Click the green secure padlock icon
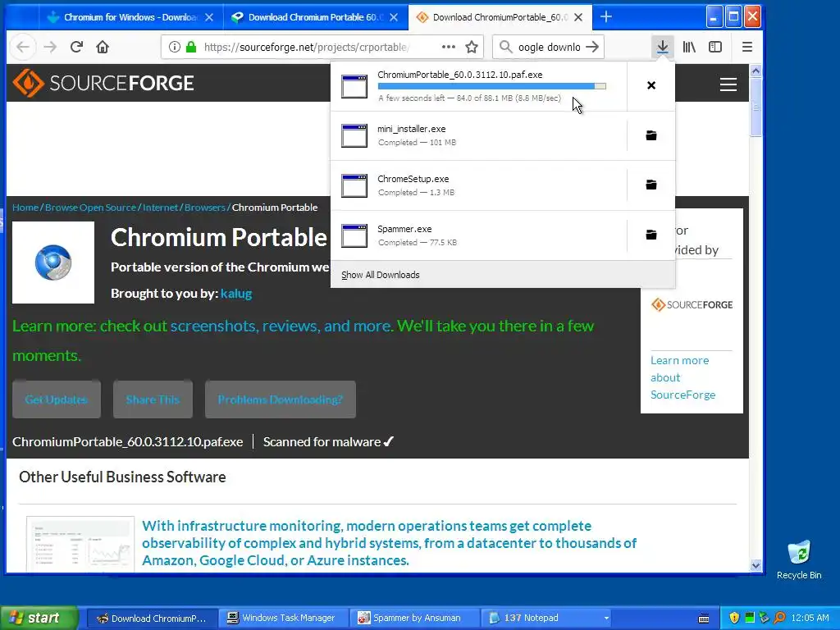This screenshot has width=840, height=630. pyautogui.click(x=191, y=47)
